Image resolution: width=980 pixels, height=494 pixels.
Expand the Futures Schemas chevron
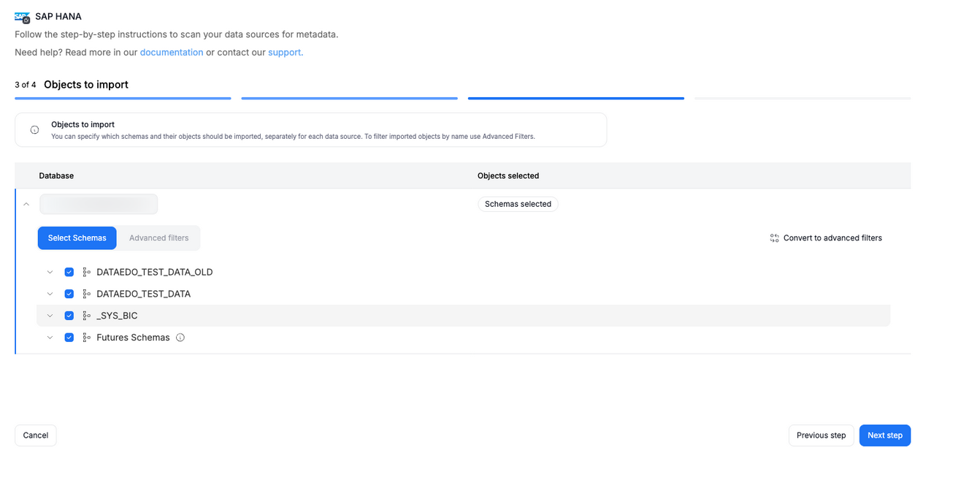(x=50, y=338)
